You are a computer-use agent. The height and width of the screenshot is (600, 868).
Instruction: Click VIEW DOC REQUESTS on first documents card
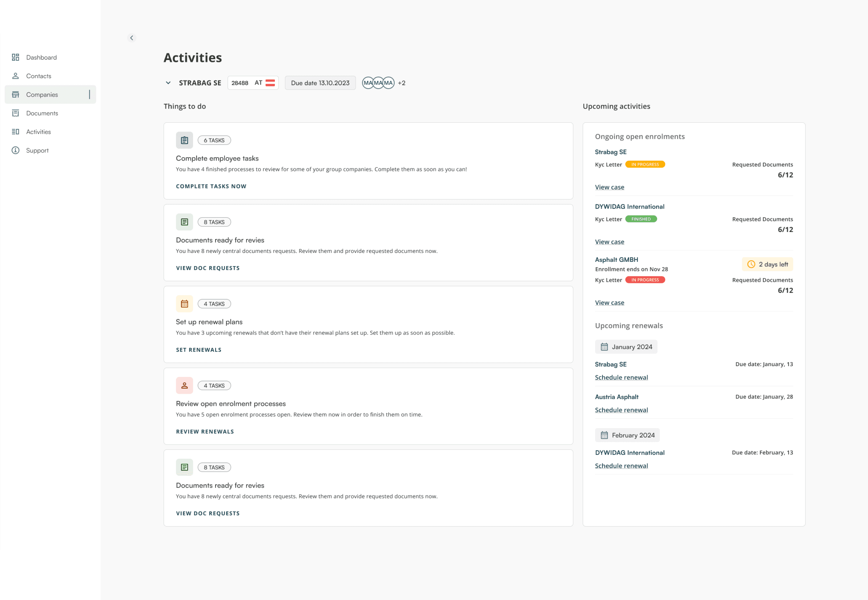(207, 268)
